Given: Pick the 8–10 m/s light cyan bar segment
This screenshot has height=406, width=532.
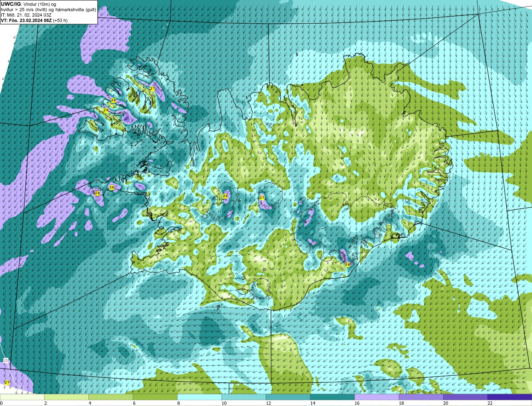Looking at the screenshot, I should click(199, 397).
